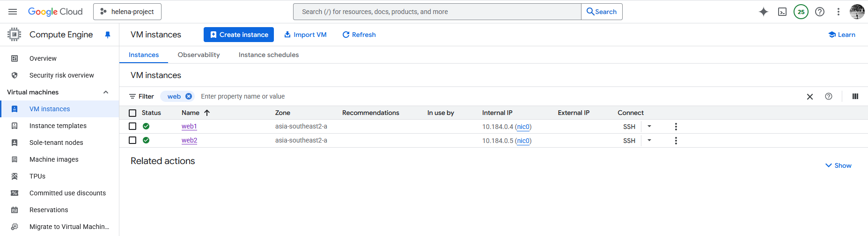Open more actions menu for web1
Image resolution: width=868 pixels, height=236 pixels.
pos(676,127)
